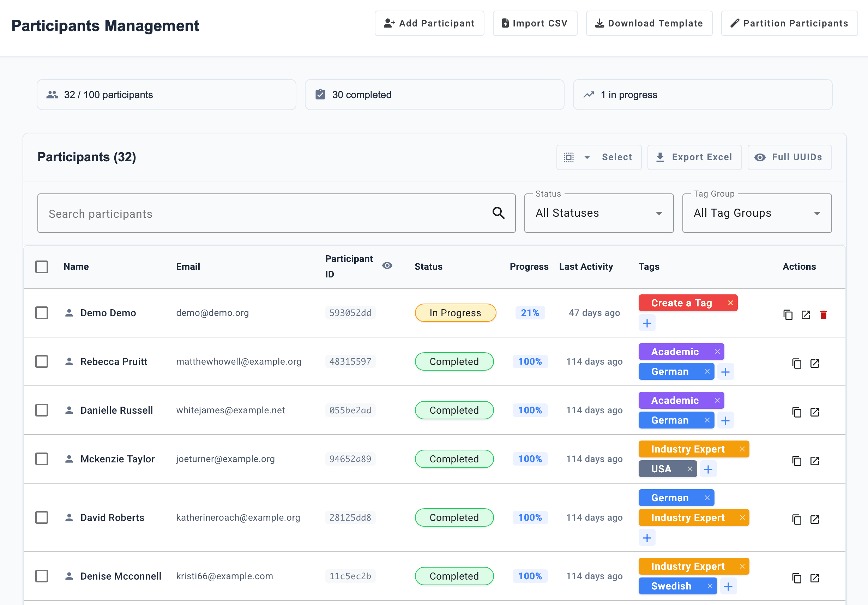Click the search magnifier icon
The image size is (868, 605).
[x=498, y=213]
